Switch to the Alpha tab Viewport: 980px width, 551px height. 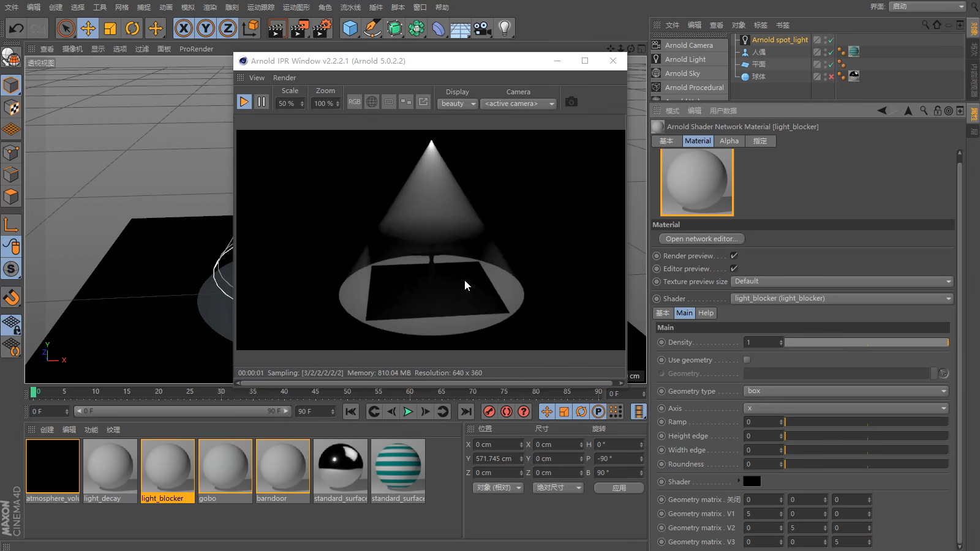729,141
